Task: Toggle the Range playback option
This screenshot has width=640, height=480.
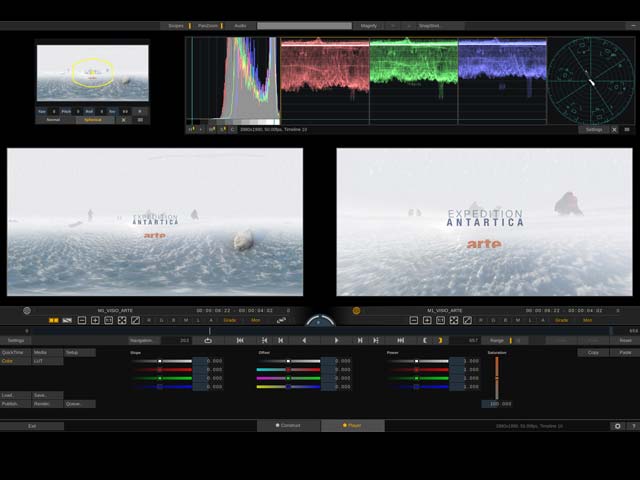Action: pyautogui.click(x=497, y=340)
